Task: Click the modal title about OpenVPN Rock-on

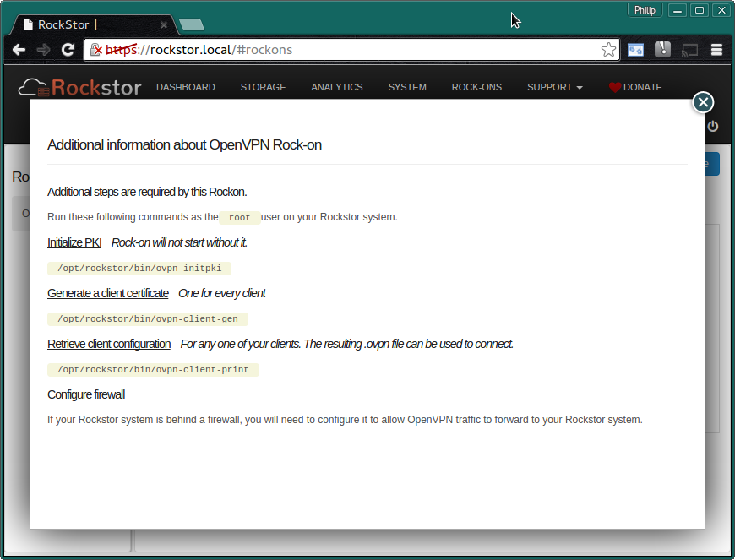Action: pos(184,144)
